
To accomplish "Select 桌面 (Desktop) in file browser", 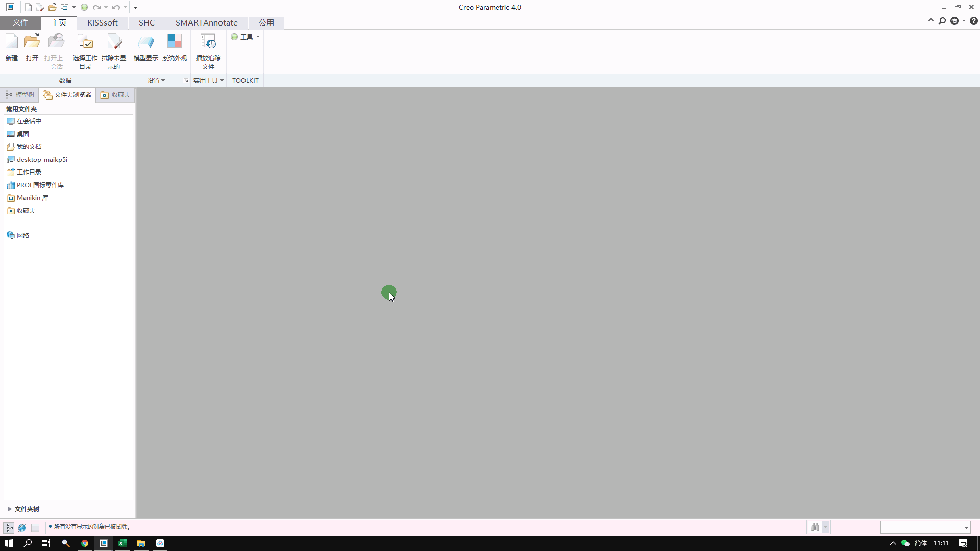I will (22, 134).
